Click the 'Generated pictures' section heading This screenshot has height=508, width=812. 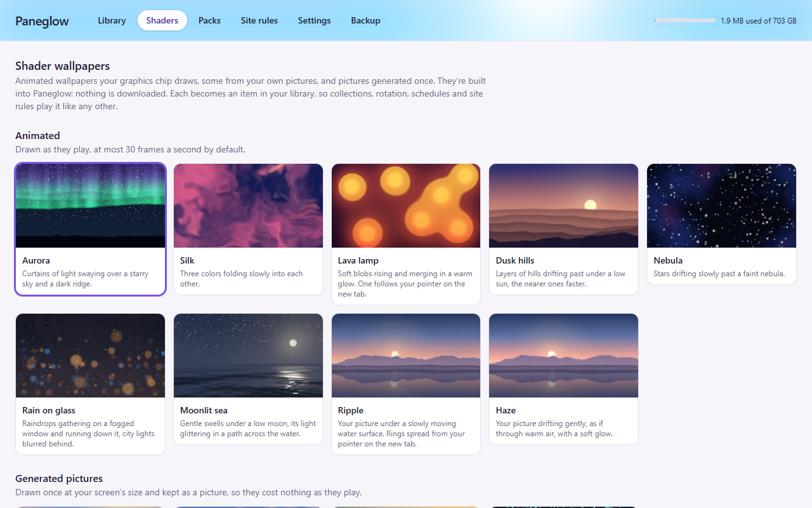[x=59, y=478]
